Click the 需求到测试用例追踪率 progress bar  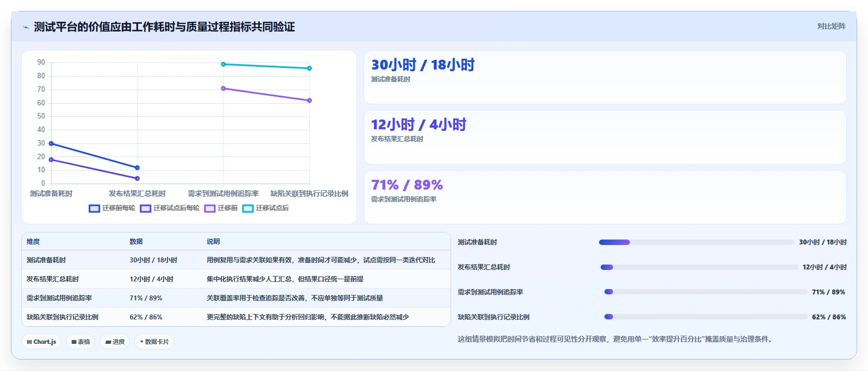pyautogui.click(x=705, y=292)
